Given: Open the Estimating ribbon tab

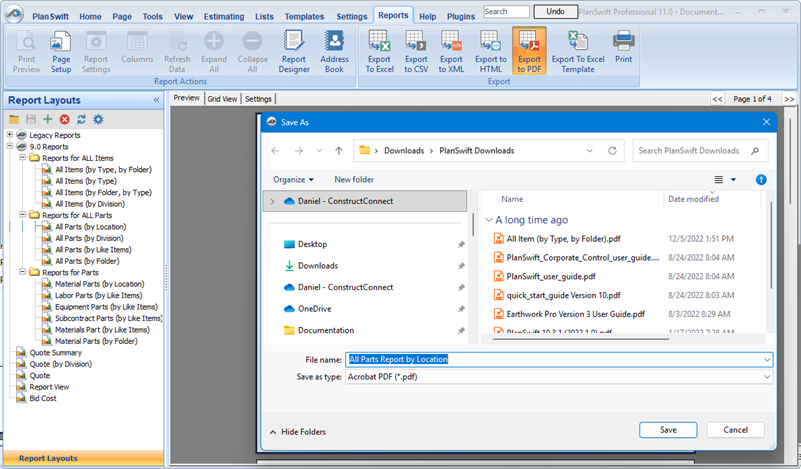Looking at the screenshot, I should pos(224,16).
